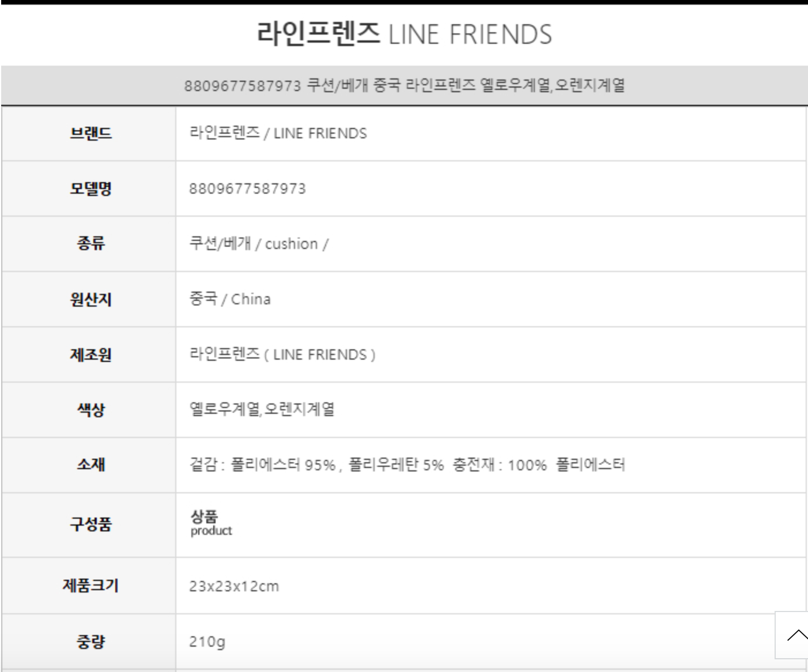Viewport: 808px width, 672px height.
Task: Click the 종류 row label
Action: tap(90, 244)
